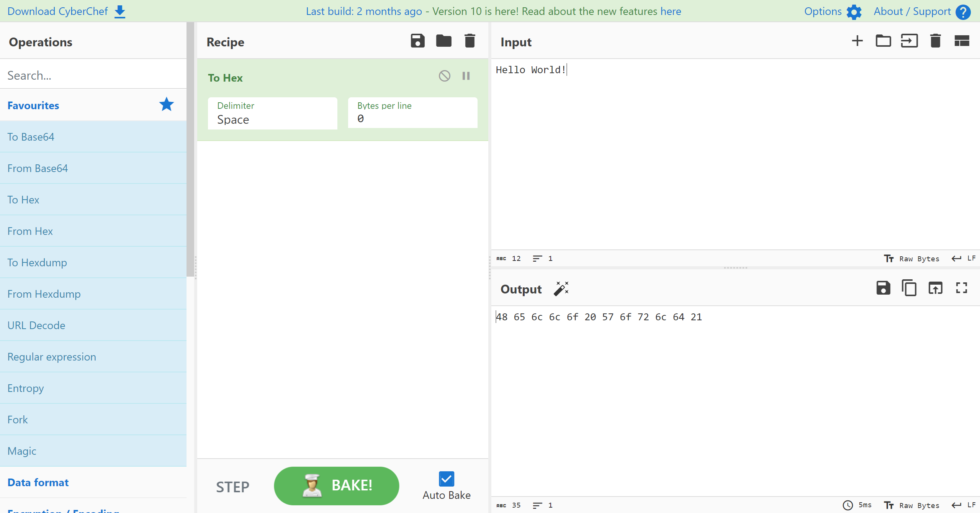Toggle the To Hex operation disable button

click(x=445, y=76)
